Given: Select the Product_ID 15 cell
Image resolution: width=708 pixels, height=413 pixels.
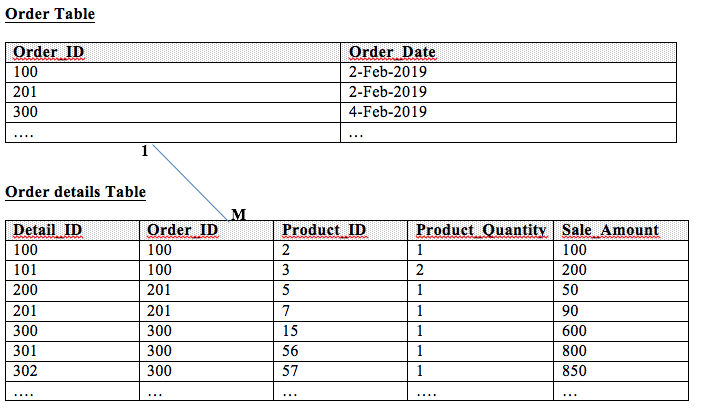Looking at the screenshot, I should point(292,330).
